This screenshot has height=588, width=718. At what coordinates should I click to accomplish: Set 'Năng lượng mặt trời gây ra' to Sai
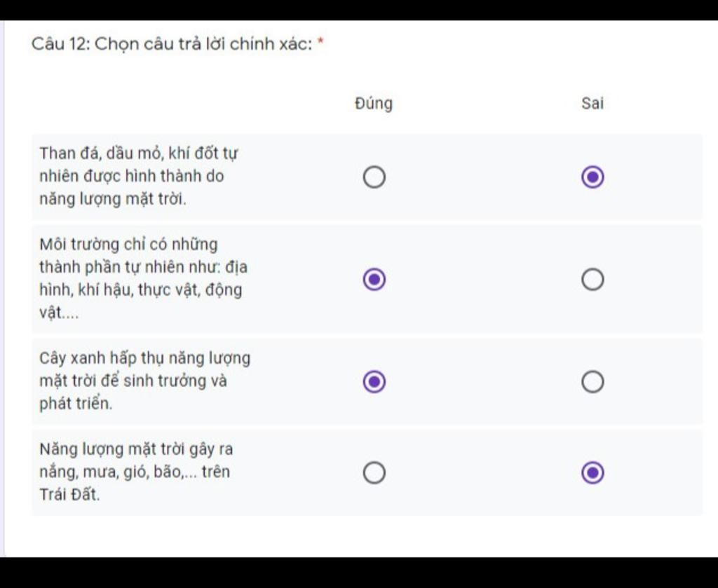pyautogui.click(x=592, y=473)
